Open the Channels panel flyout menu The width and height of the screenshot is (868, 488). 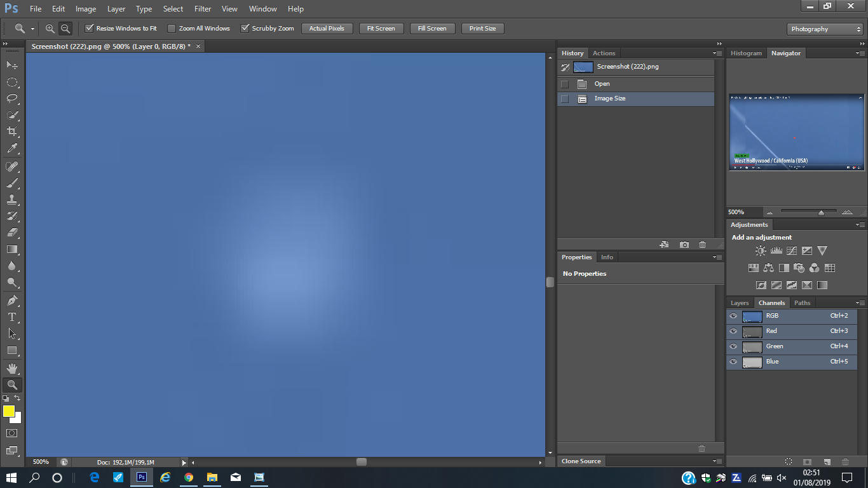pos(860,303)
